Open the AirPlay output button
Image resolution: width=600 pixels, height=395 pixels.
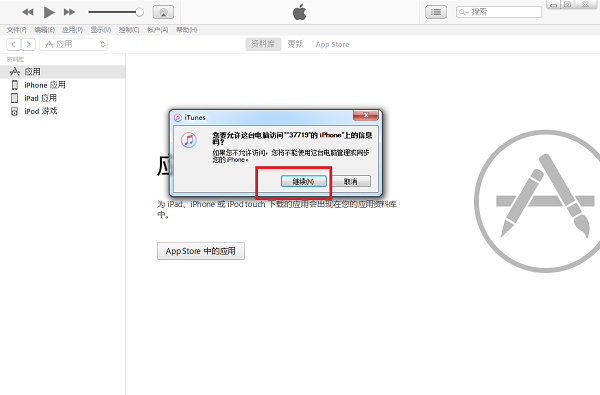tap(163, 12)
